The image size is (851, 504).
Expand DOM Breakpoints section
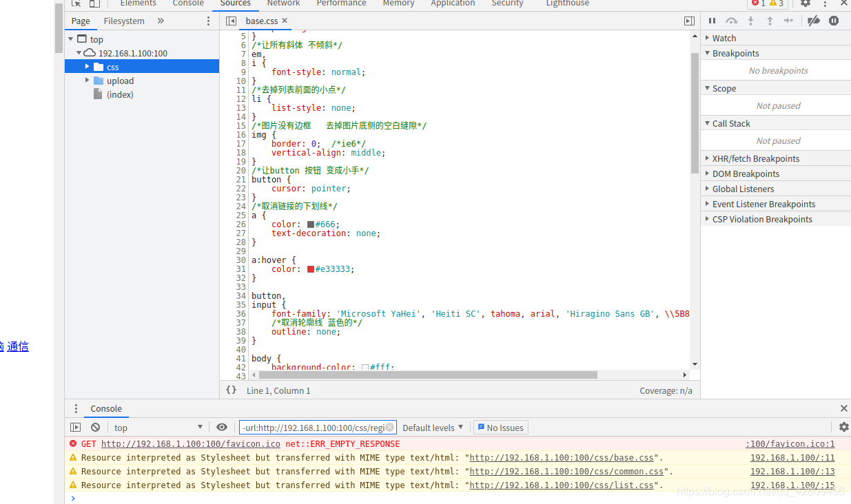pos(776,174)
